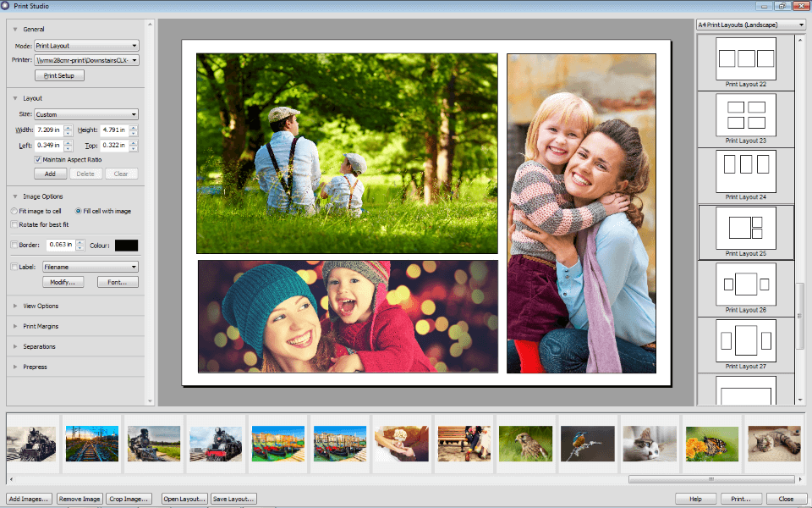Click the Print Setup button
The width and height of the screenshot is (812, 508).
(59, 75)
